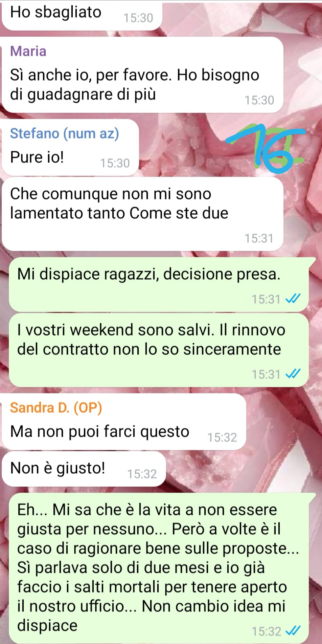
Task: Tap read-receipt ticks on 'weekend sono salvi' message
Action: pyautogui.click(x=293, y=374)
